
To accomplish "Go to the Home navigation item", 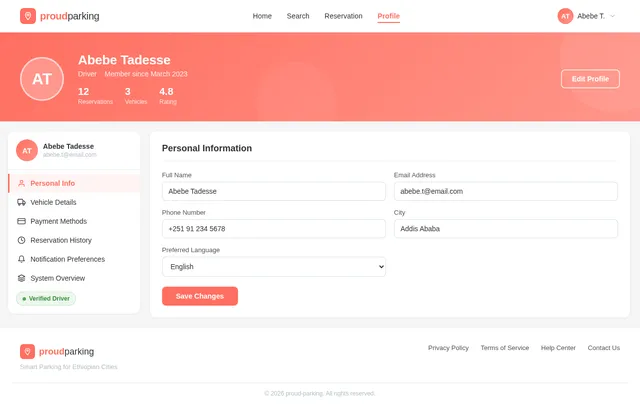I will click(x=262, y=16).
